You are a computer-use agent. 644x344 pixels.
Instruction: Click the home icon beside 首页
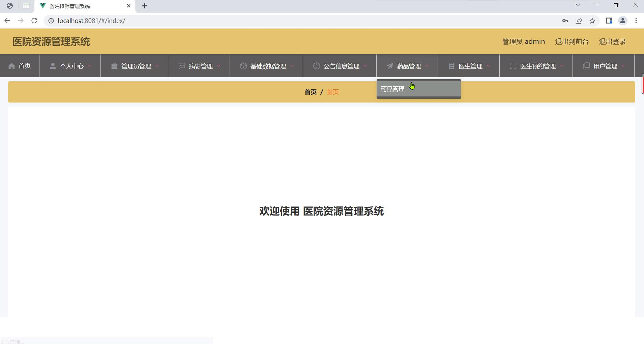tap(12, 66)
